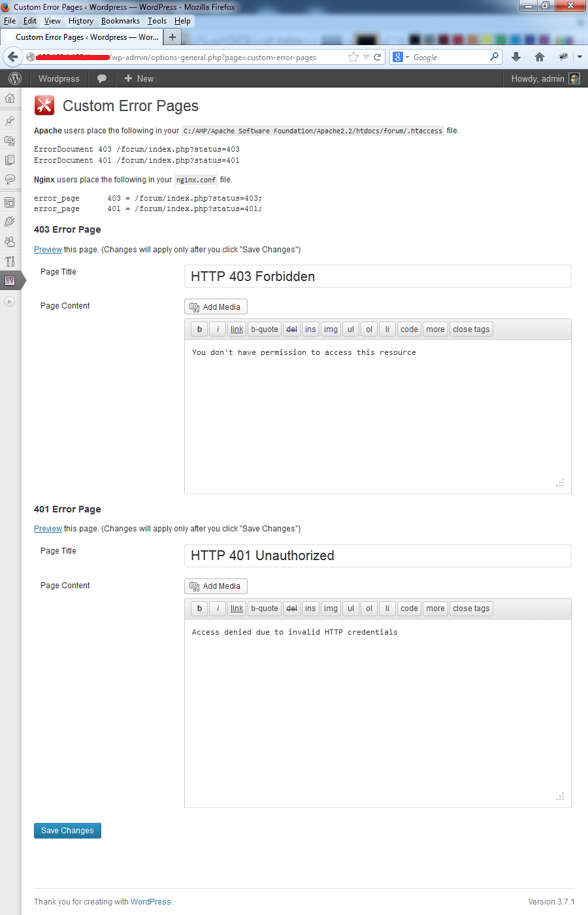Viewport: 588px width, 915px height.
Task: Open Comments speech-bubble icon in left sidebar
Action: coord(10,179)
